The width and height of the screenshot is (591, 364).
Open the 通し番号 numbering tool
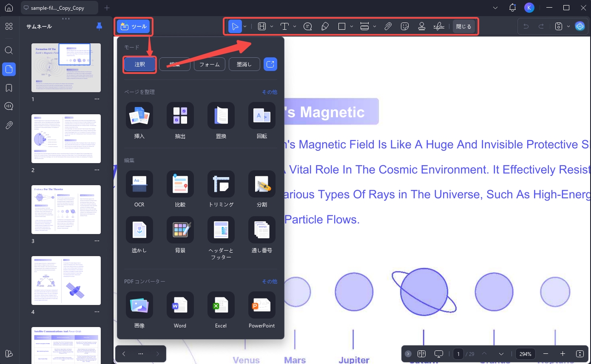[262, 235]
